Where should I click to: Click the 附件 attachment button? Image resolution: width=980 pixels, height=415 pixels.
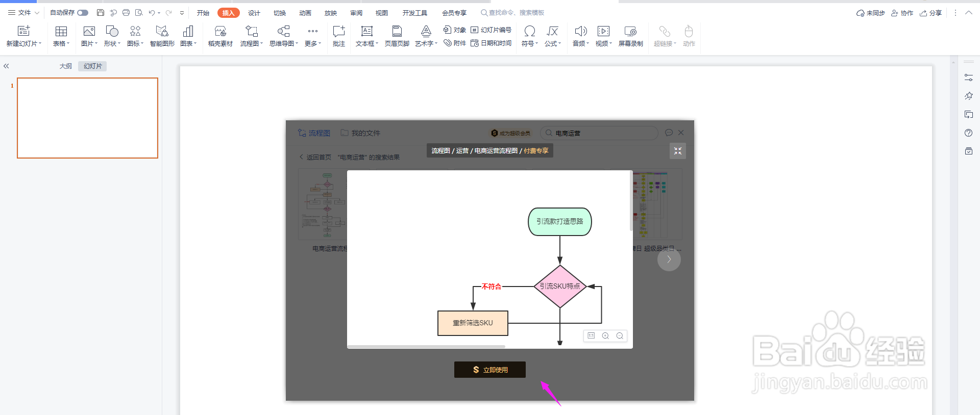[455, 43]
